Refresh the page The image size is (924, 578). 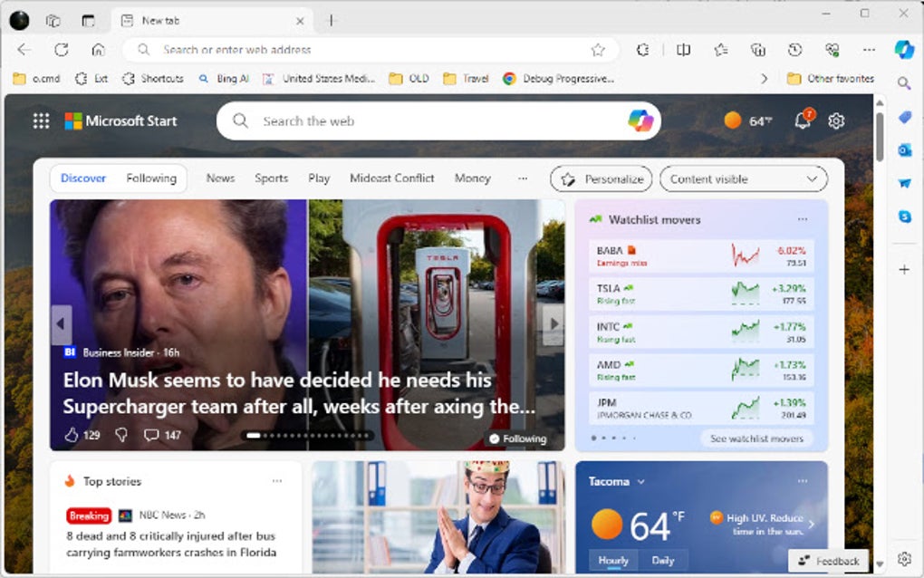coord(62,50)
